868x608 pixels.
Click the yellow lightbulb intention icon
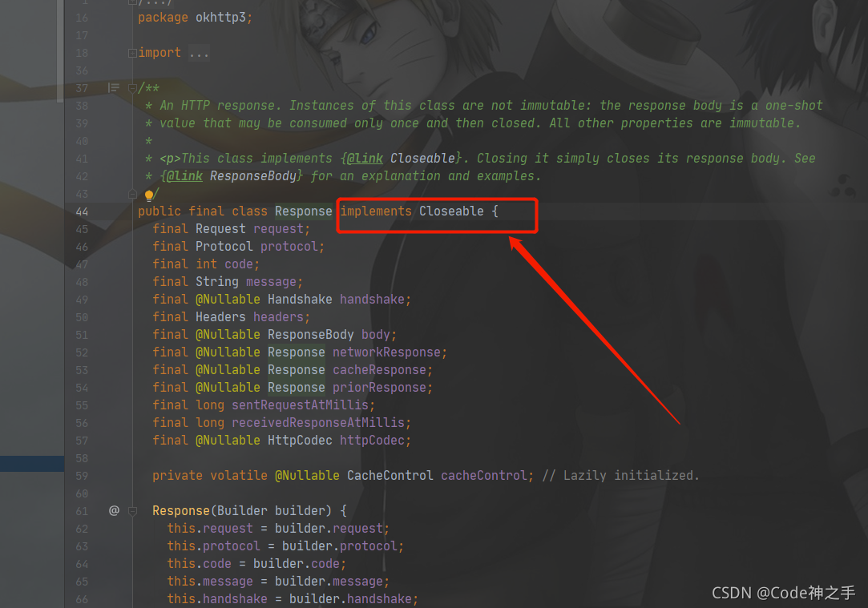[149, 195]
